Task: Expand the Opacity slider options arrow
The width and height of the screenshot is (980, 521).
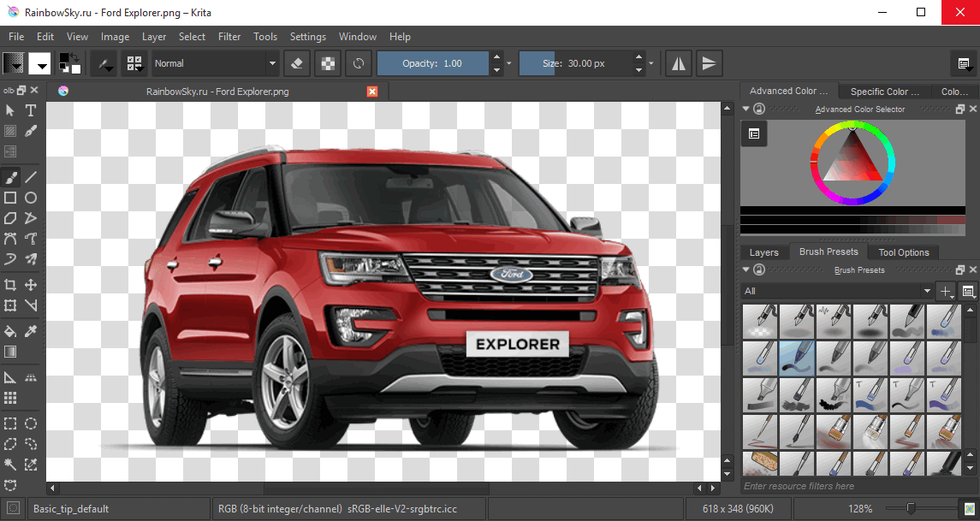Action: [508, 63]
